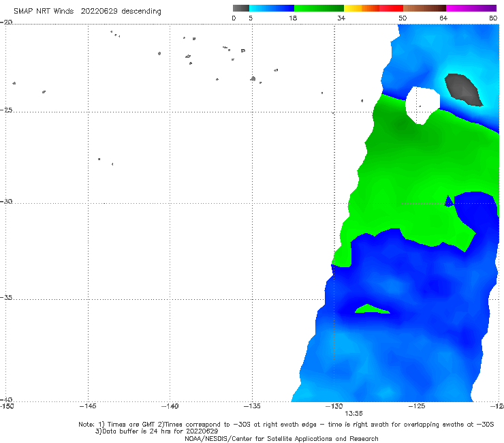The width and height of the screenshot is (504, 443).
Task: Click the longitude label '-145'
Action: tap(88, 406)
